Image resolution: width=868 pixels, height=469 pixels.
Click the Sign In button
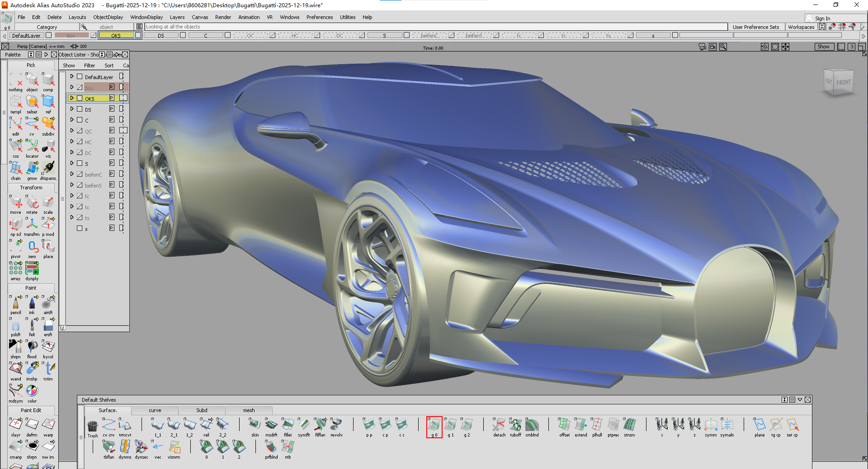tap(822, 18)
